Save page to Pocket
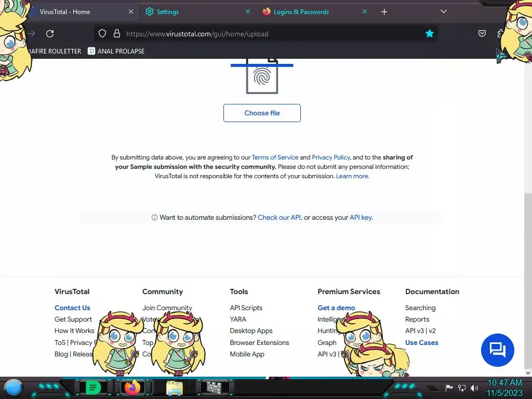Viewport: 532px width, 399px height. pyautogui.click(x=482, y=33)
